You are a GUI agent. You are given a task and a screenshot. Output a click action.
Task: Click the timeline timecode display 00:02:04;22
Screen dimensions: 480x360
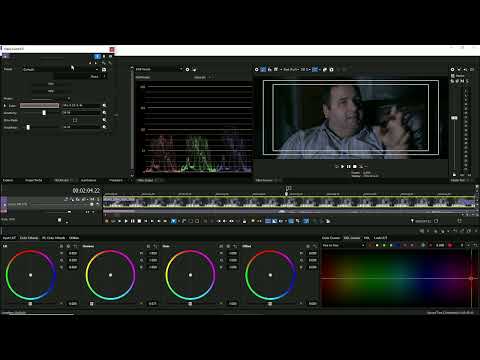coord(86,190)
